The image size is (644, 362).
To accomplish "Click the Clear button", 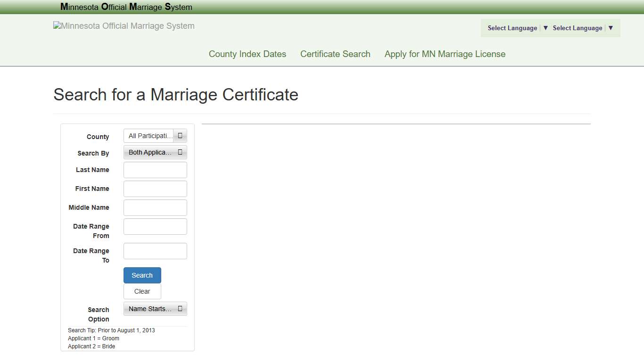I will pos(142,291).
